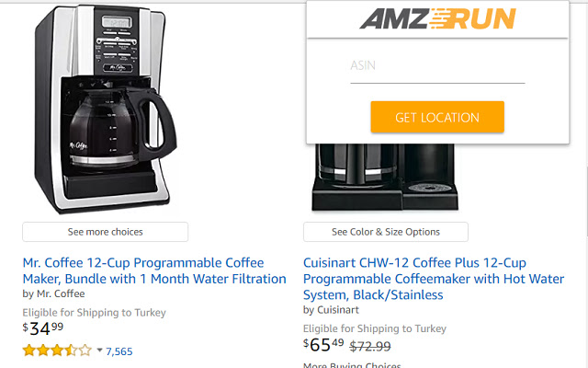Click the by Mr. Coffee brand text
Screen dimensions: 588x368
pyautogui.click(x=53, y=293)
